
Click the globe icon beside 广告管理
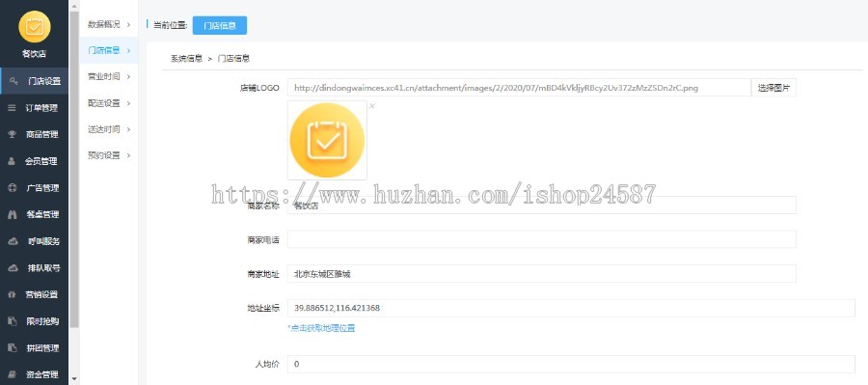tap(12, 188)
